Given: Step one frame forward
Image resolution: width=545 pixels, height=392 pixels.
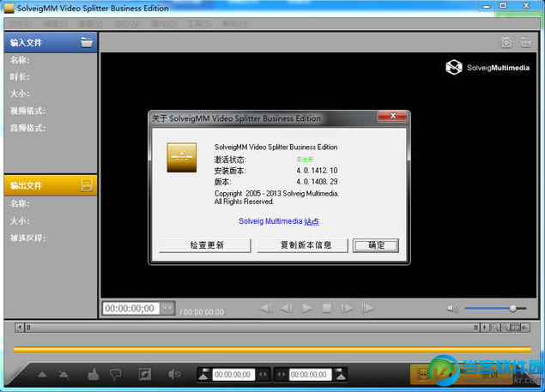Looking at the screenshot, I should [346, 308].
